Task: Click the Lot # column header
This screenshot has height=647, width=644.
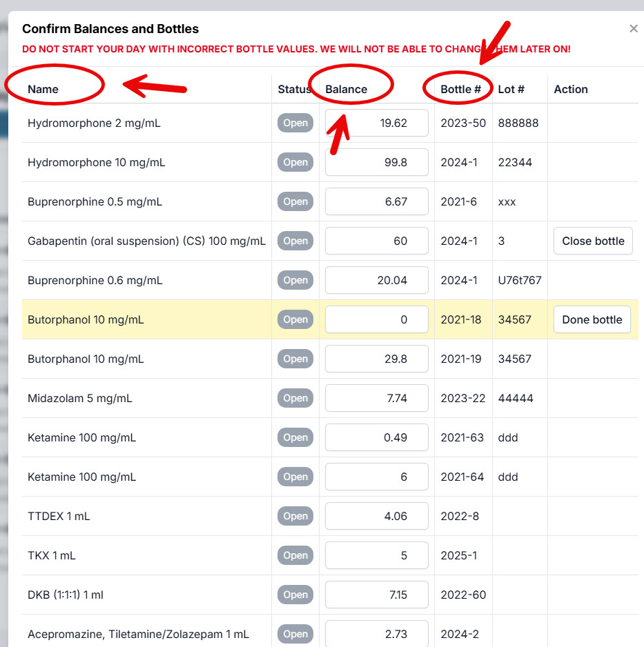Action: (x=511, y=89)
